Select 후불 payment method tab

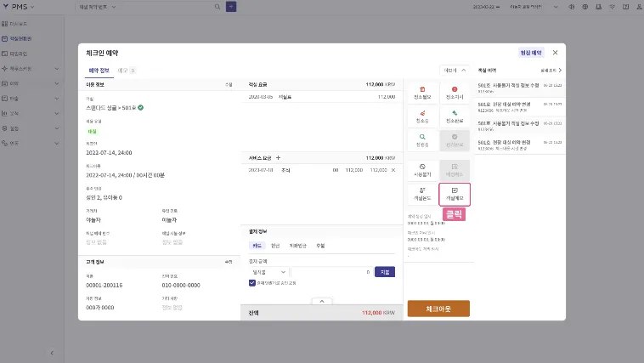coord(320,246)
